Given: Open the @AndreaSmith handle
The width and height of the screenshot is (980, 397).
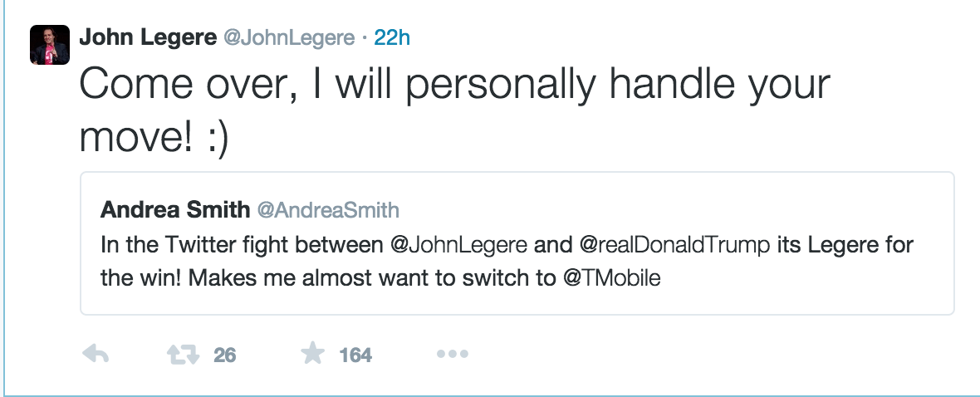Looking at the screenshot, I should coord(328,210).
